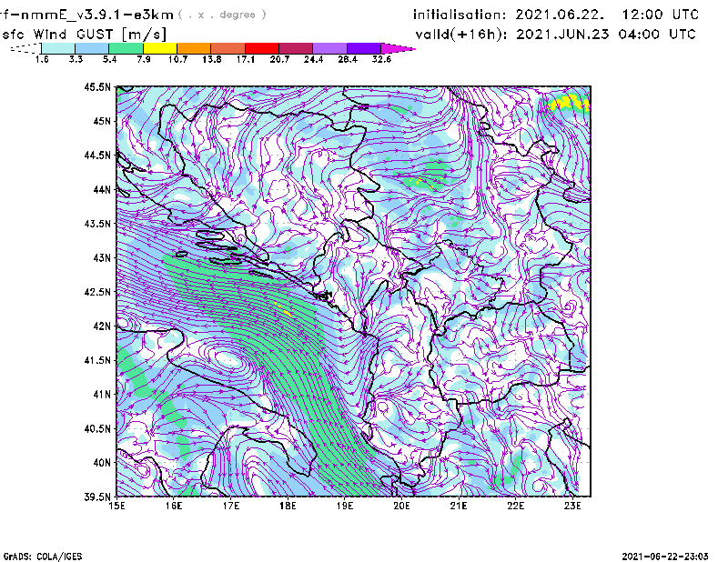Image resolution: width=728 pixels, height=562 pixels.
Task: Click the '42N' latitude label
Action: pos(102,326)
